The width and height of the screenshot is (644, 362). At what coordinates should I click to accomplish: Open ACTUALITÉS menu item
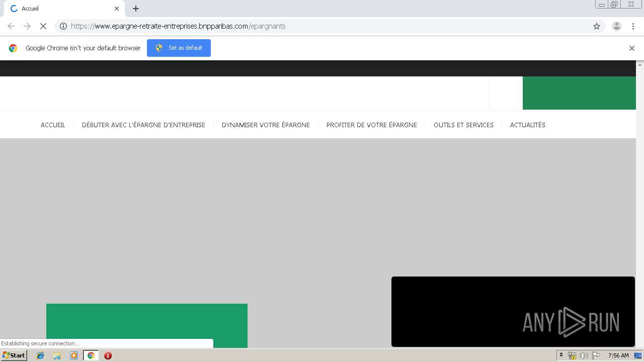pyautogui.click(x=528, y=125)
